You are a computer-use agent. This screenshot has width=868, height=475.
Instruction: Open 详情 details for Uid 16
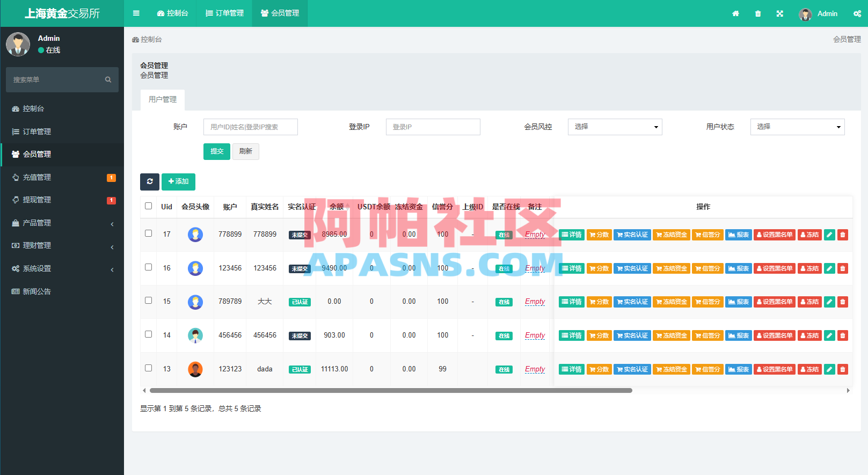tap(572, 268)
